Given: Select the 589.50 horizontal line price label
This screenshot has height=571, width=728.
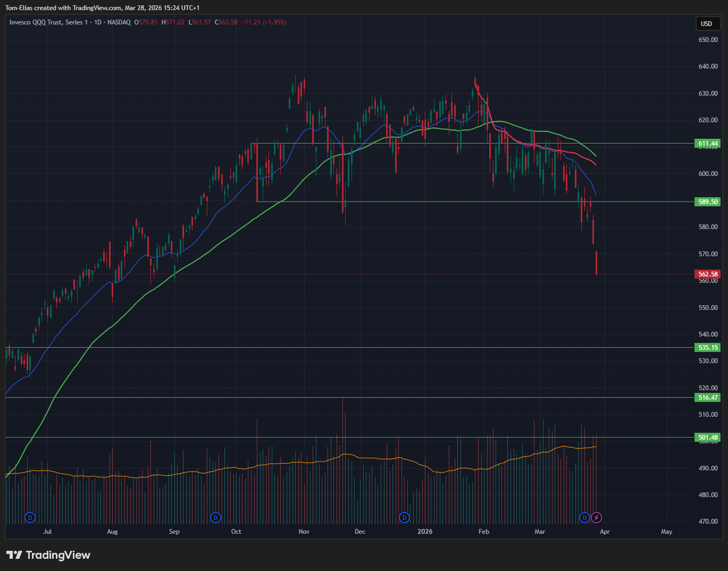Looking at the screenshot, I should (x=708, y=202).
